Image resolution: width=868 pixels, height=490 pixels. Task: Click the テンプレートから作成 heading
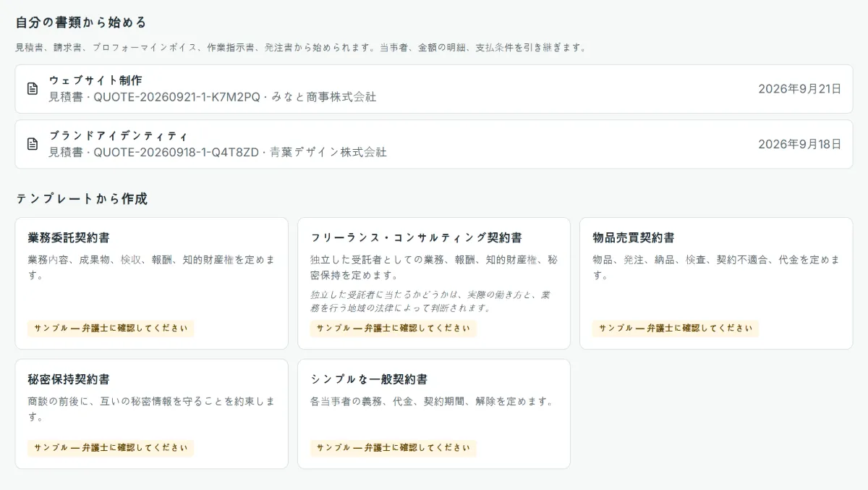82,198
